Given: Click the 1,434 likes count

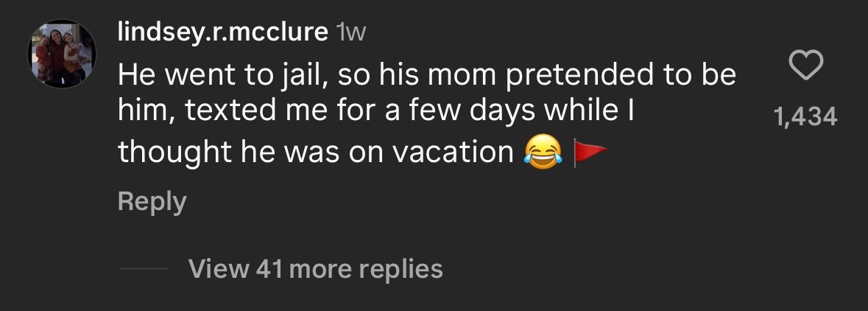Looking at the screenshot, I should (x=805, y=116).
